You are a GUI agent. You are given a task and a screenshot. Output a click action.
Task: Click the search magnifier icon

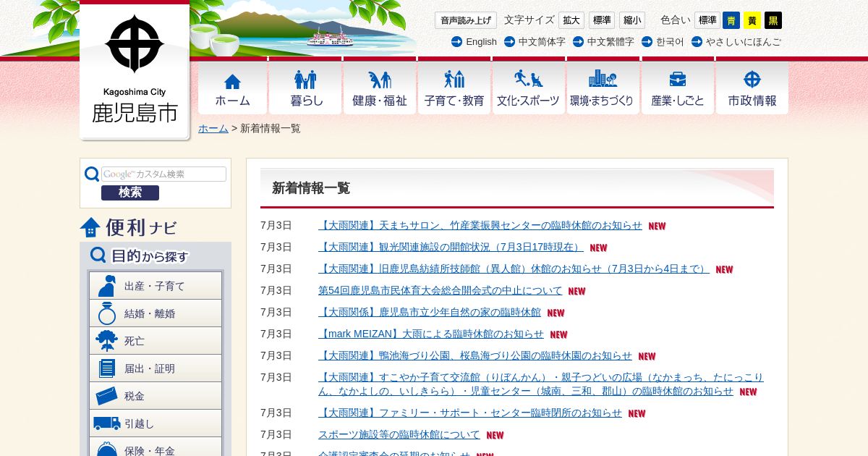92,174
